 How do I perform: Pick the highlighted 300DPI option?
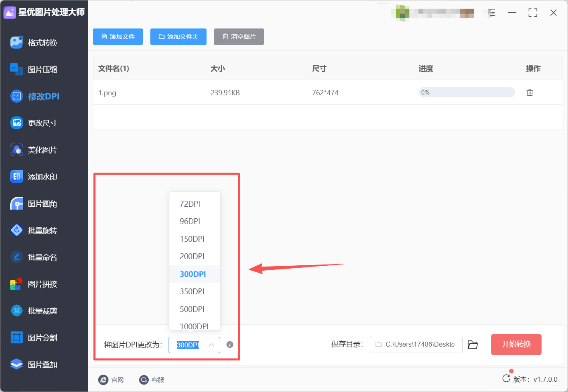[195, 274]
